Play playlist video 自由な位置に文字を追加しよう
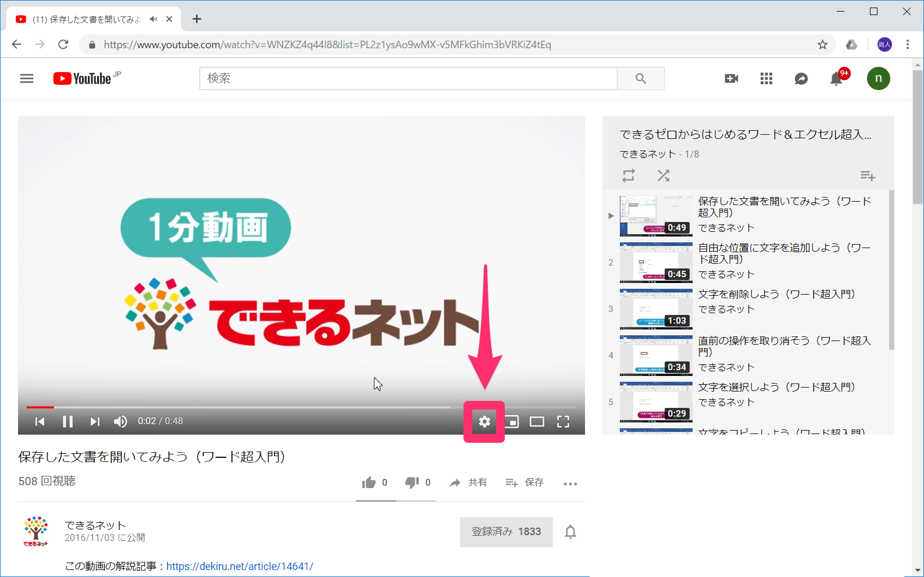The height and width of the screenshot is (577, 924). (x=745, y=261)
